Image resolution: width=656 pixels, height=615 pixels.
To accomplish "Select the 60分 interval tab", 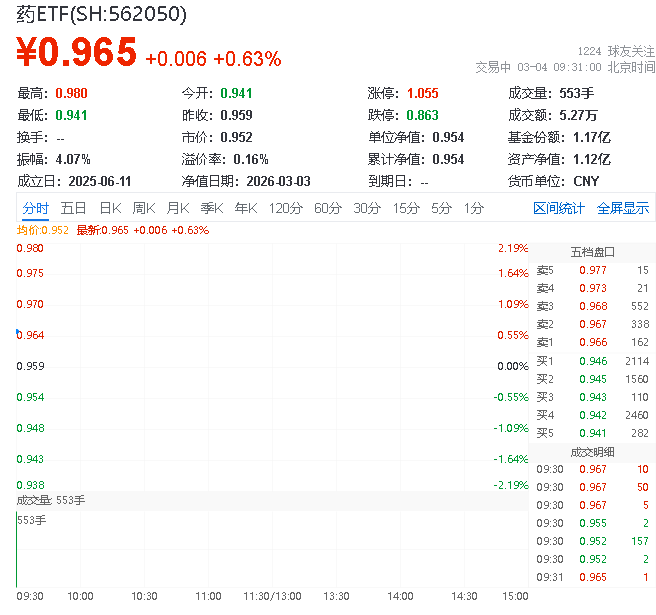I will pyautogui.click(x=328, y=208).
